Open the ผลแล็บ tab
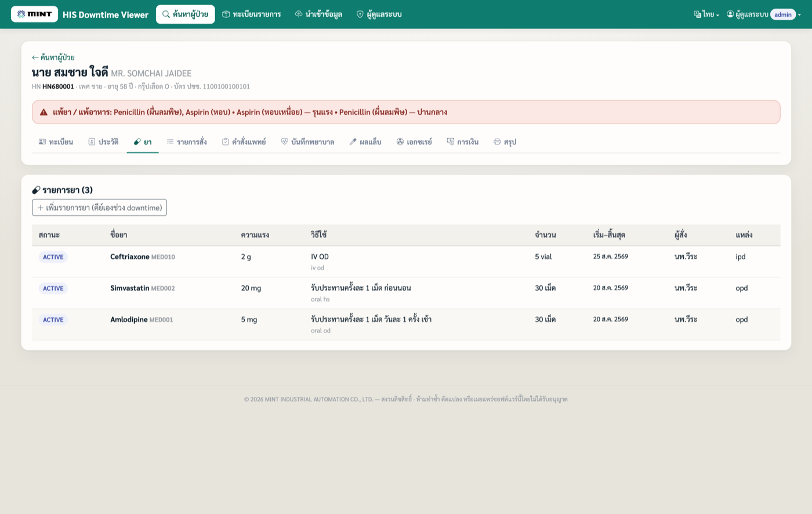The height and width of the screenshot is (514, 812). tap(365, 142)
